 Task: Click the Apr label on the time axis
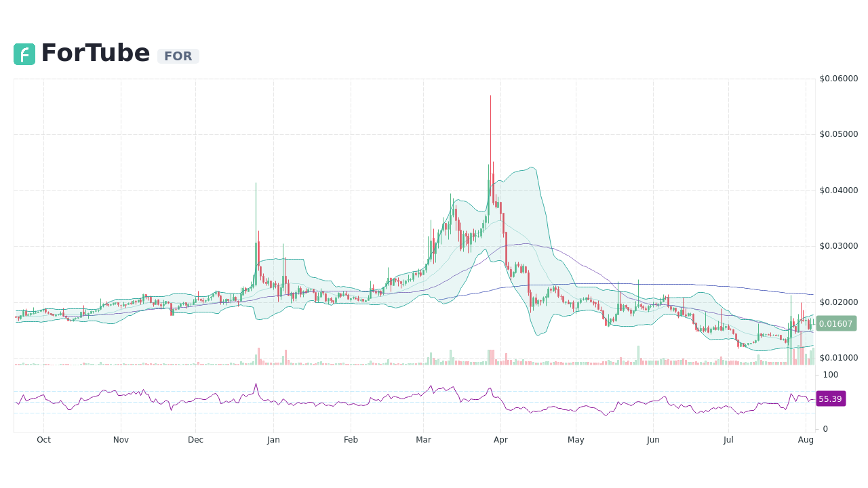click(x=500, y=439)
